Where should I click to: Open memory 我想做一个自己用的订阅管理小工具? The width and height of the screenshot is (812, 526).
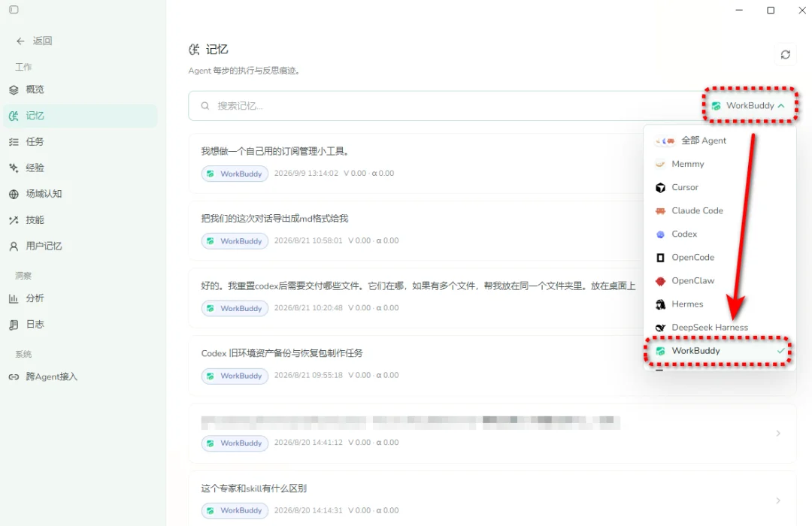click(414, 163)
